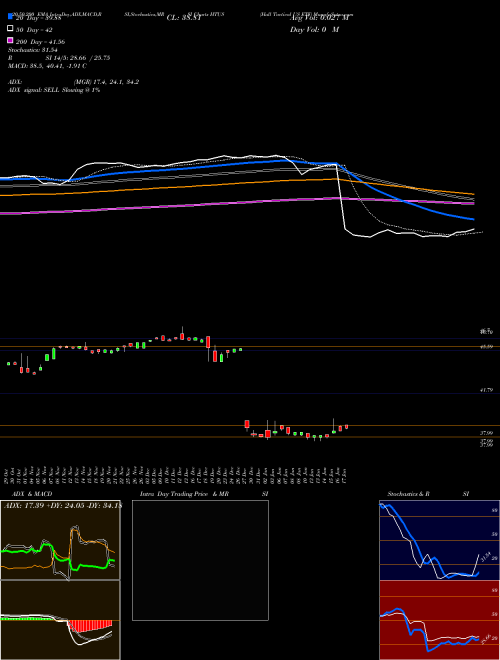Open the red RSI chart panel
This screenshot has height=660, width=500.
pos(439,620)
